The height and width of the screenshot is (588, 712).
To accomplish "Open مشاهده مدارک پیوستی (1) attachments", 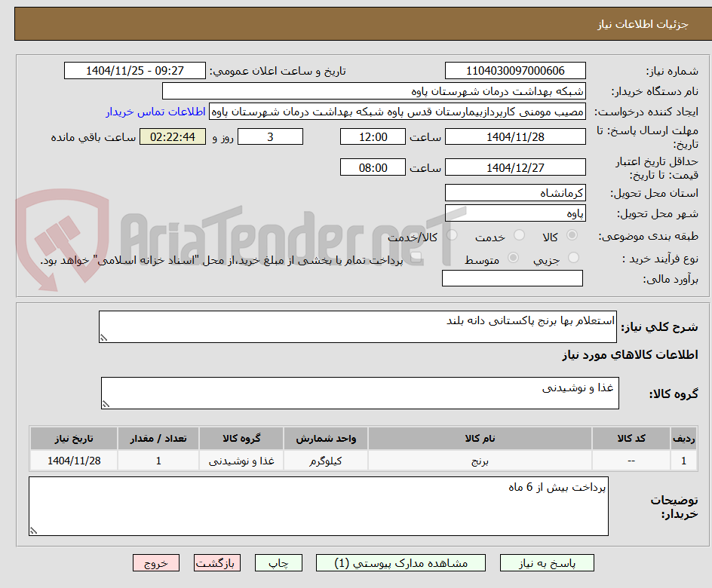I will (x=400, y=563).
